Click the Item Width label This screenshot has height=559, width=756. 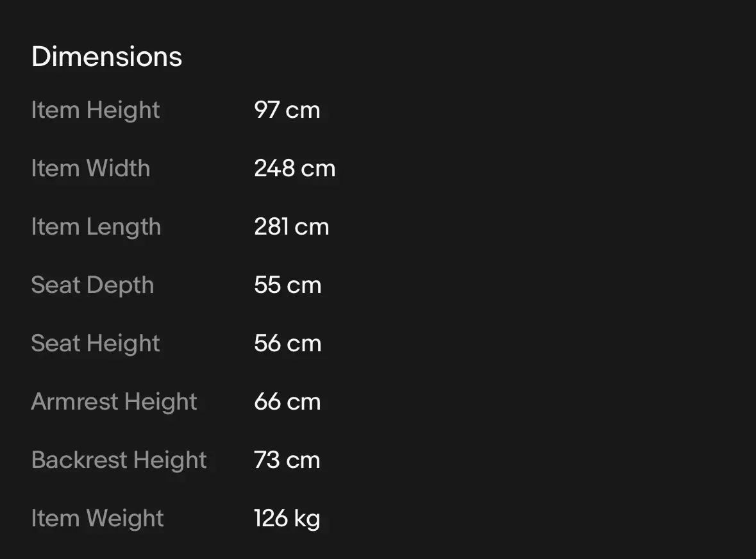(x=90, y=169)
